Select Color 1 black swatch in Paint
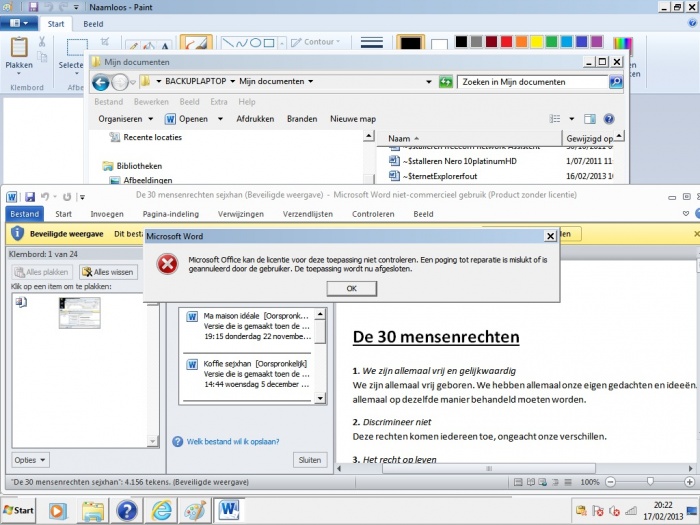 (x=410, y=43)
